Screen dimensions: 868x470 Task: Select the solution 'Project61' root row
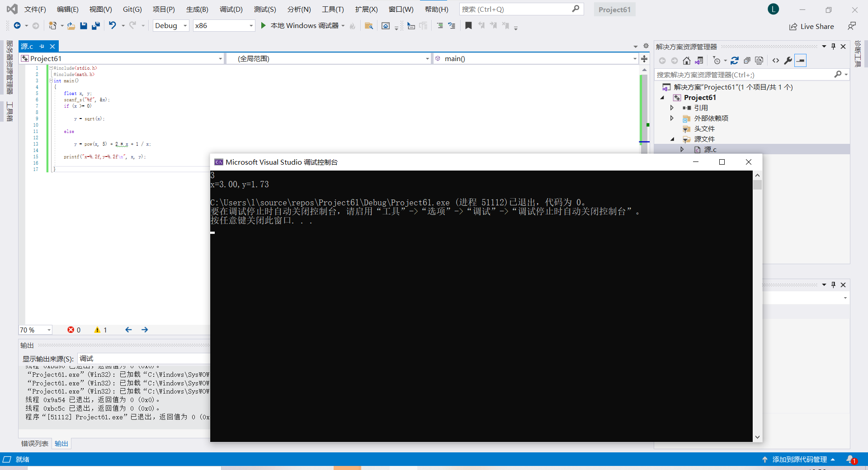733,87
